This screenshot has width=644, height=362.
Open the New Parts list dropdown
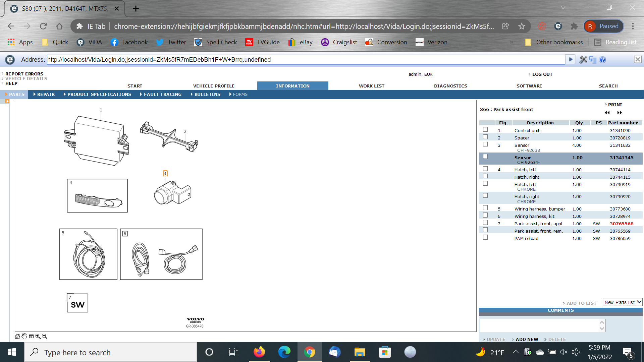click(x=622, y=302)
